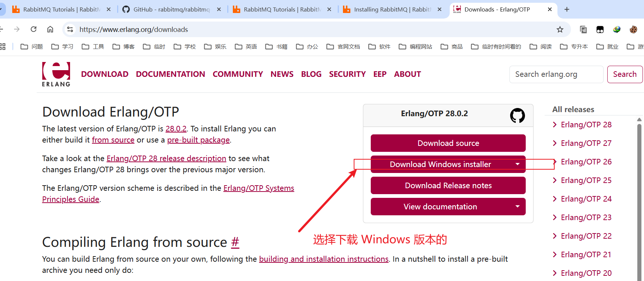Close the Installing RabbitMQ tab
644x281 pixels.
click(439, 9)
